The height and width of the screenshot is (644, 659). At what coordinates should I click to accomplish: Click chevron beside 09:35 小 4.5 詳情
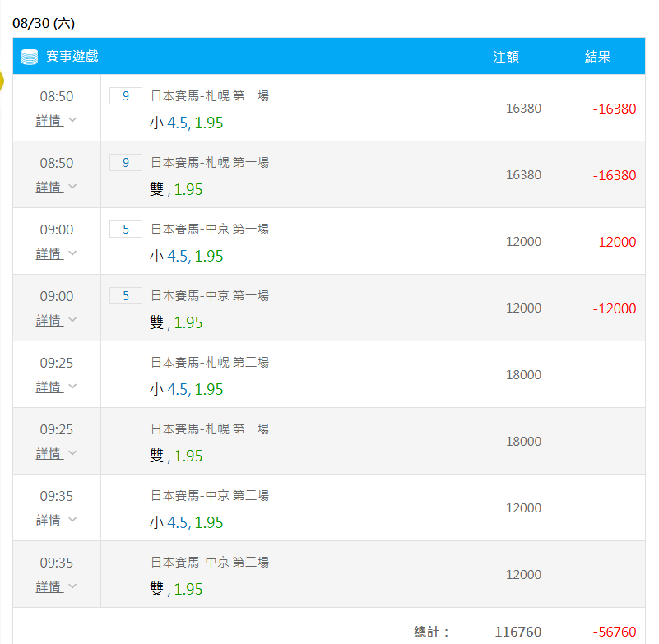pyautogui.click(x=72, y=520)
